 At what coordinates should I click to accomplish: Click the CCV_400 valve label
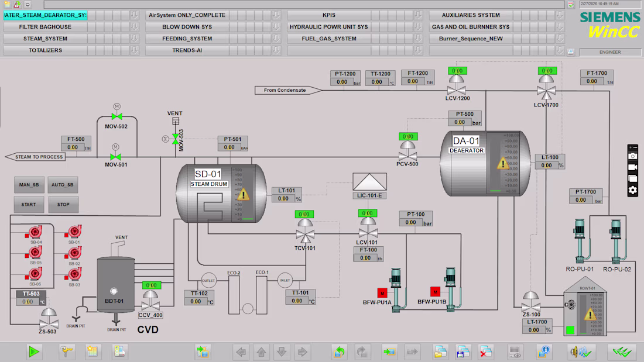click(150, 315)
